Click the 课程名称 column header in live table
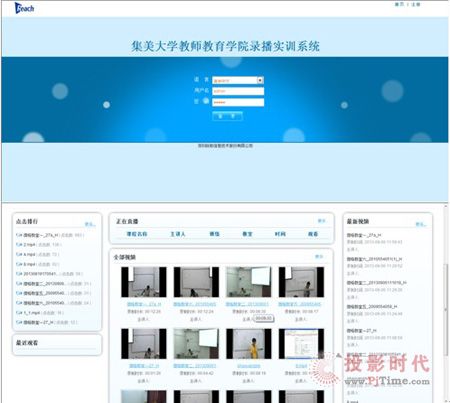 pos(137,234)
